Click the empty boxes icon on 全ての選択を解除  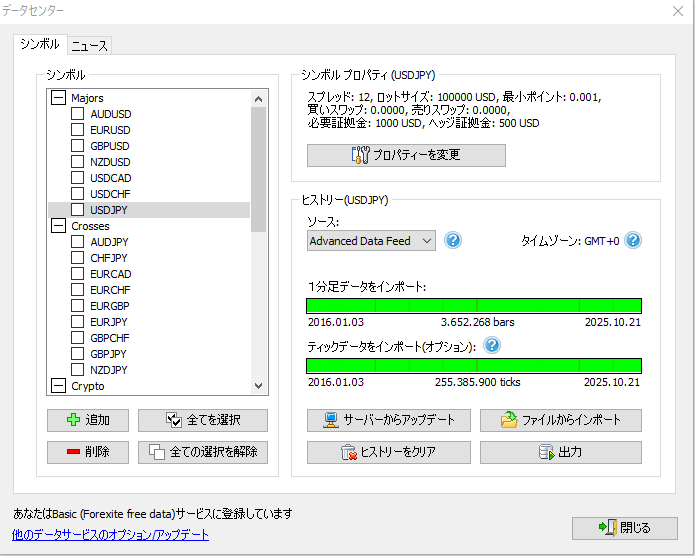[157, 452]
